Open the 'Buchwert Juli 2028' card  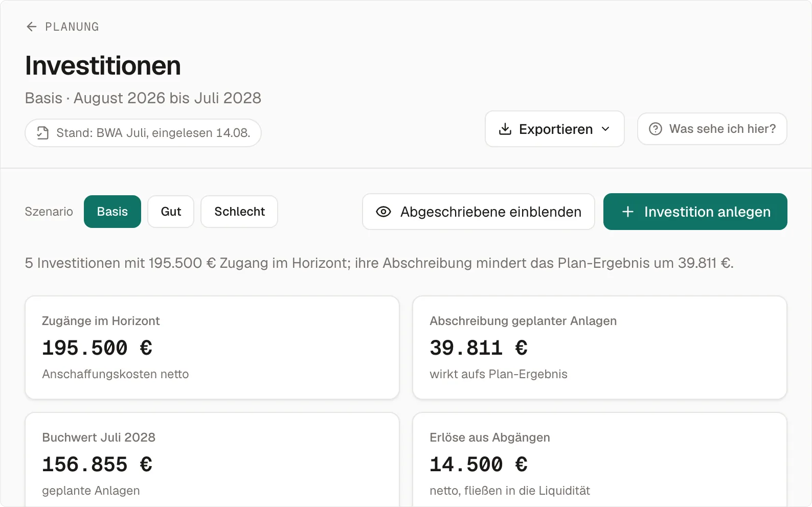212,459
